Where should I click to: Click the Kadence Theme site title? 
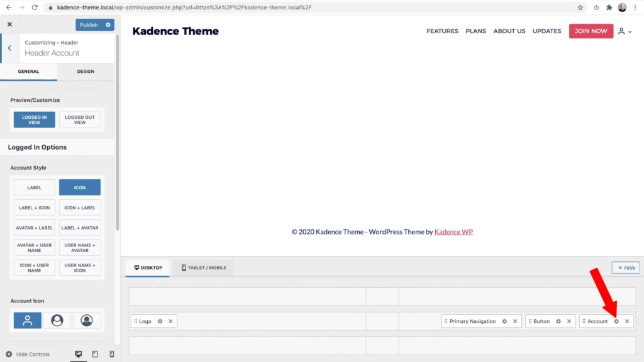[175, 31]
